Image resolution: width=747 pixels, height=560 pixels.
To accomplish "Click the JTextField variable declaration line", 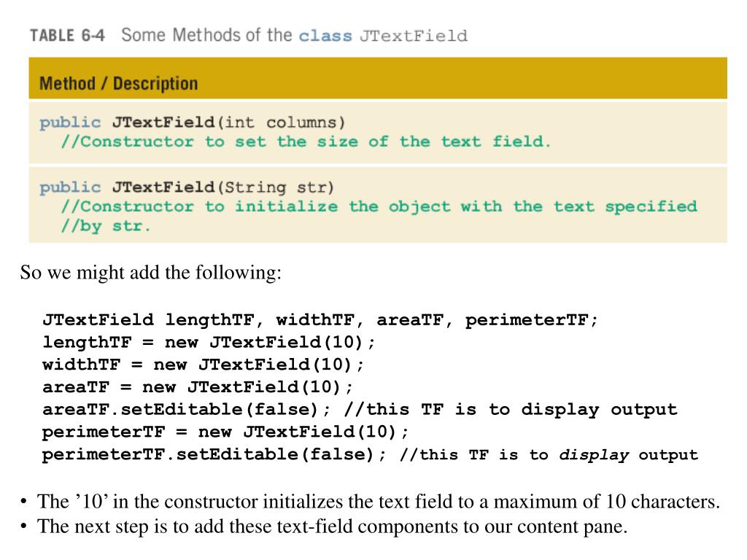I will [x=320, y=319].
